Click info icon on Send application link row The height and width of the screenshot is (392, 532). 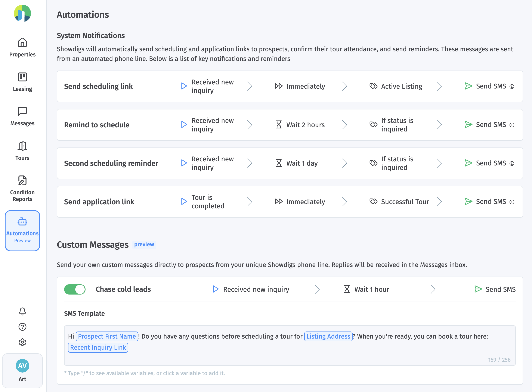[512, 202]
